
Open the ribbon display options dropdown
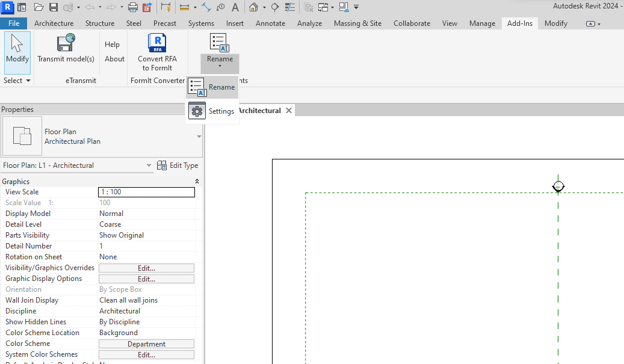click(x=593, y=24)
